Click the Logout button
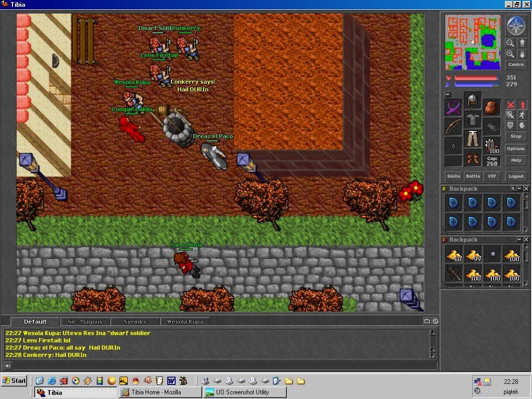Viewport: 532px width, 399px height. tap(516, 176)
